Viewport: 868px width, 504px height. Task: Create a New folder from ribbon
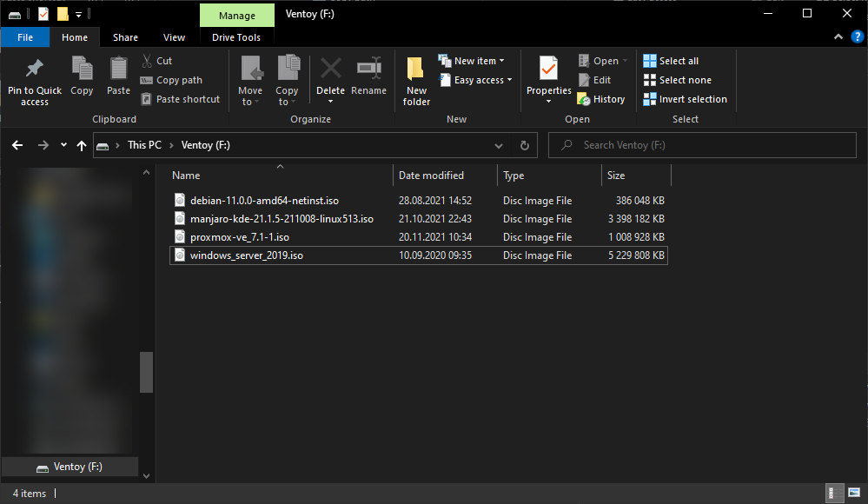416,80
